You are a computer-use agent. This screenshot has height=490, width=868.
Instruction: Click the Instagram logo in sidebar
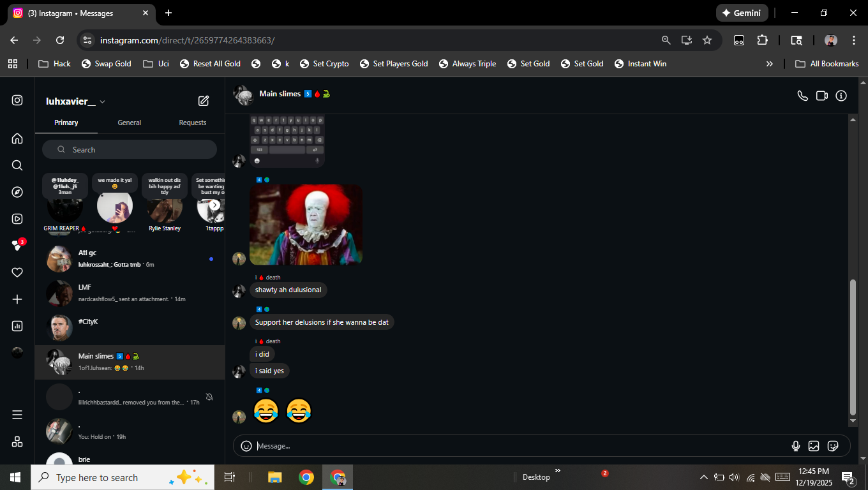click(x=17, y=100)
